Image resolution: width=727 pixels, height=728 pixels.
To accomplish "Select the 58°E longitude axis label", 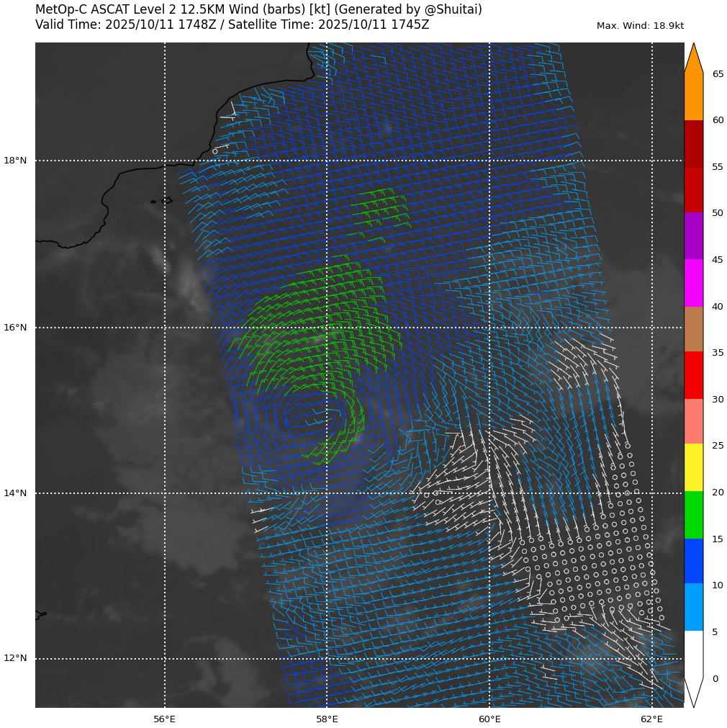I will click(327, 719).
